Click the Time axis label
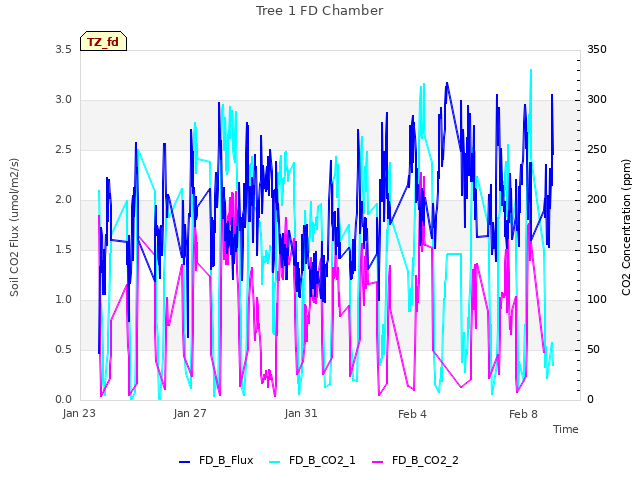The width and height of the screenshot is (640, 480). click(565, 429)
